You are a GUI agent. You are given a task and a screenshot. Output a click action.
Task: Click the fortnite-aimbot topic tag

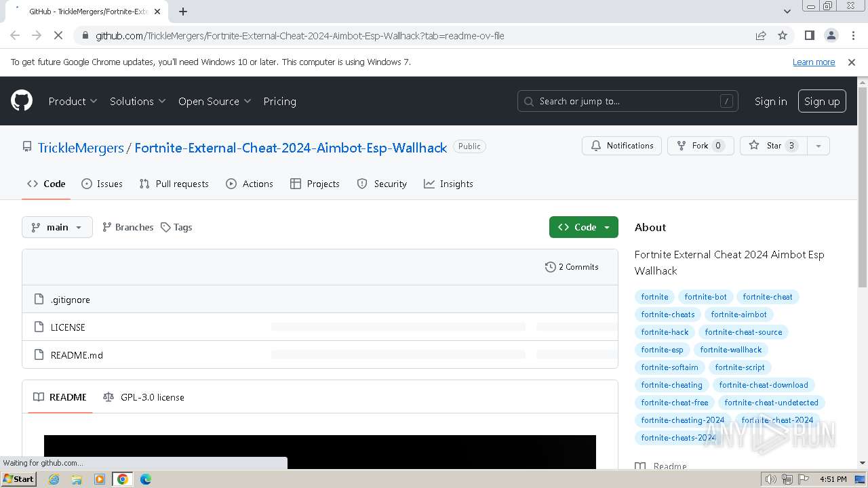[738, 314]
